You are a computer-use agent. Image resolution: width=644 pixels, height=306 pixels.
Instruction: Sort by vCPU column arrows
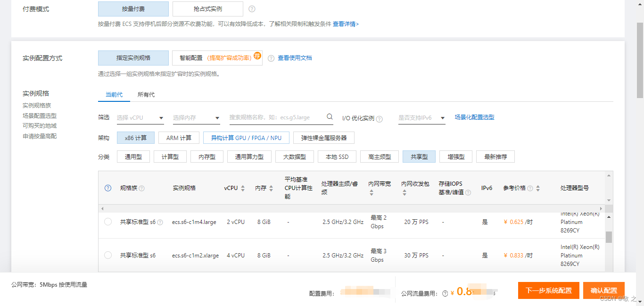click(x=243, y=188)
